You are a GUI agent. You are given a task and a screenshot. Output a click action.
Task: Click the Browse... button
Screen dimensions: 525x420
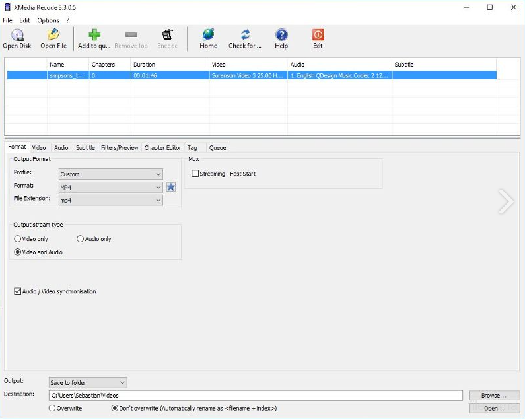tap(493, 396)
